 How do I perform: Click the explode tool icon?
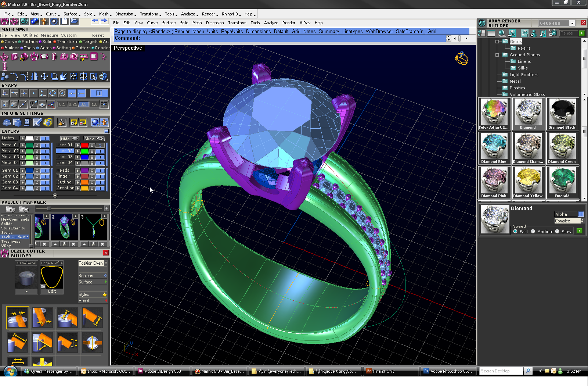pyautogui.click(x=64, y=76)
